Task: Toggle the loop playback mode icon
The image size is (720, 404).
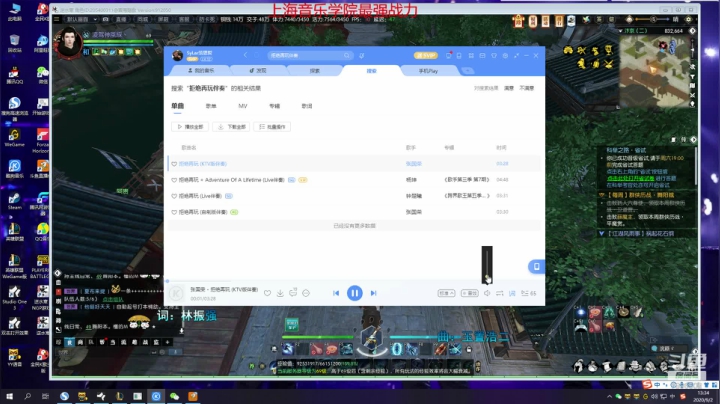Action: click(500, 293)
